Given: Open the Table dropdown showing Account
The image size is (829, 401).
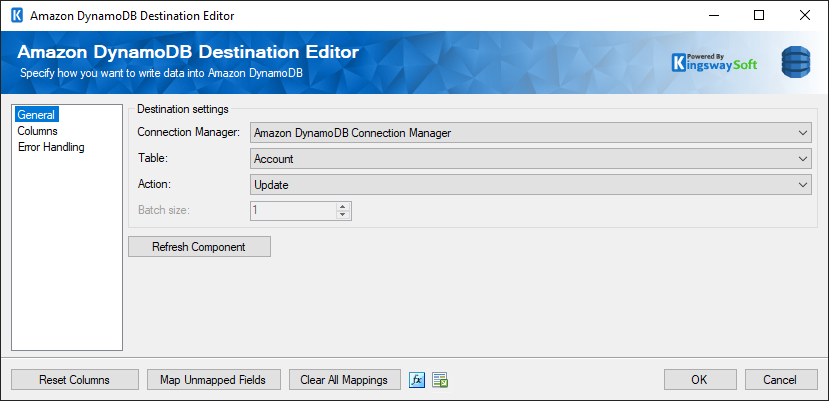Looking at the screenshot, I should coord(531,159).
